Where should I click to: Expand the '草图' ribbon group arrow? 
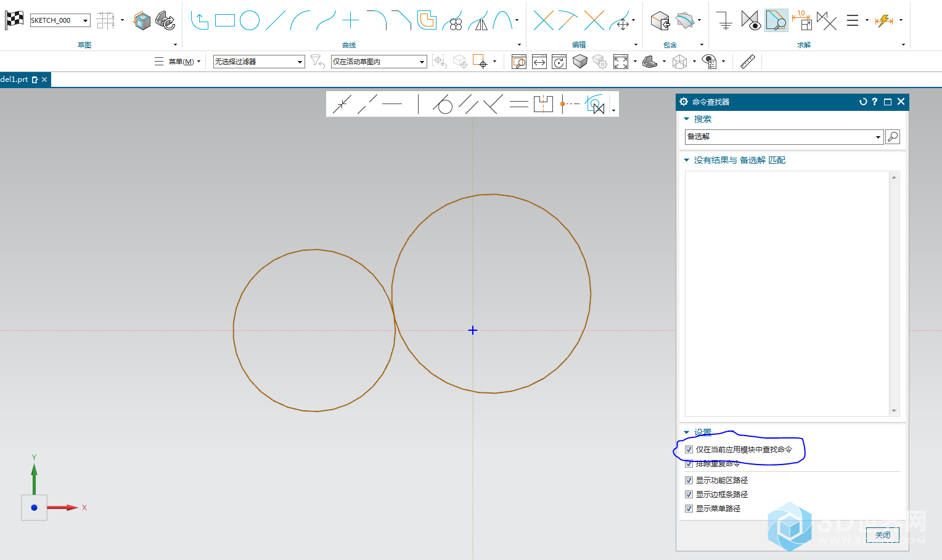click(x=175, y=45)
